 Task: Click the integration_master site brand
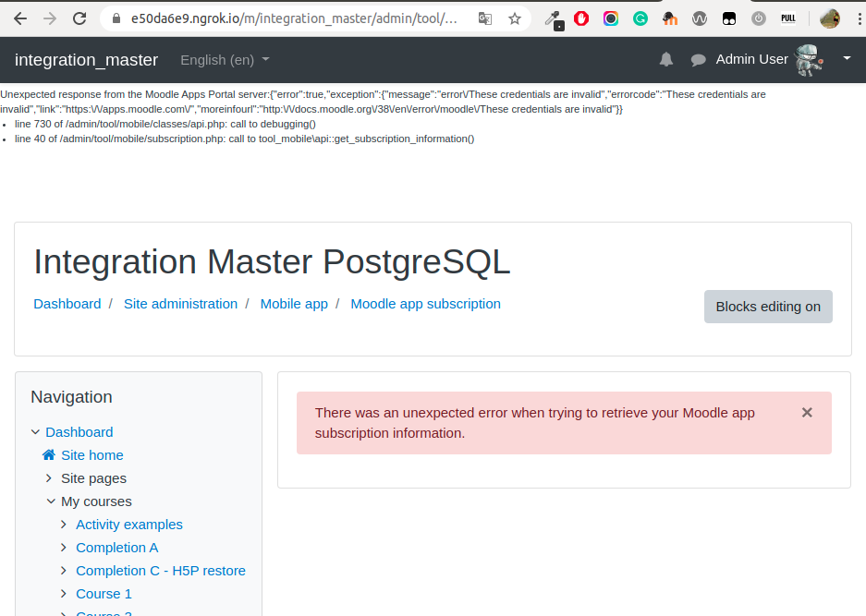pos(86,60)
